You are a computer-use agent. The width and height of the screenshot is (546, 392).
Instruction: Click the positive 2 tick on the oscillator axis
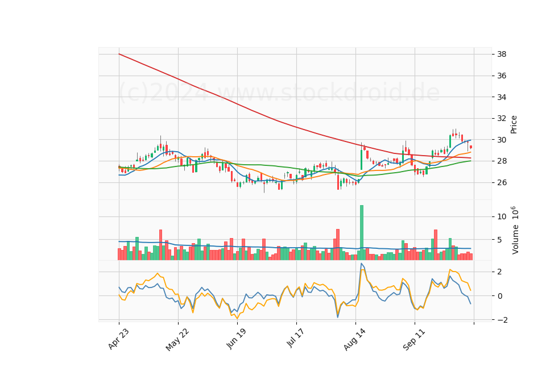[500, 272]
